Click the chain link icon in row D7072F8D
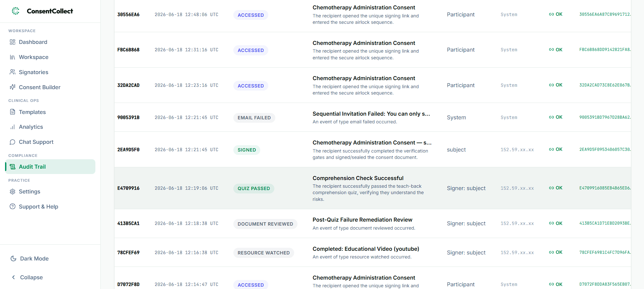Image resolution: width=644 pixels, height=289 pixels. 551,284
